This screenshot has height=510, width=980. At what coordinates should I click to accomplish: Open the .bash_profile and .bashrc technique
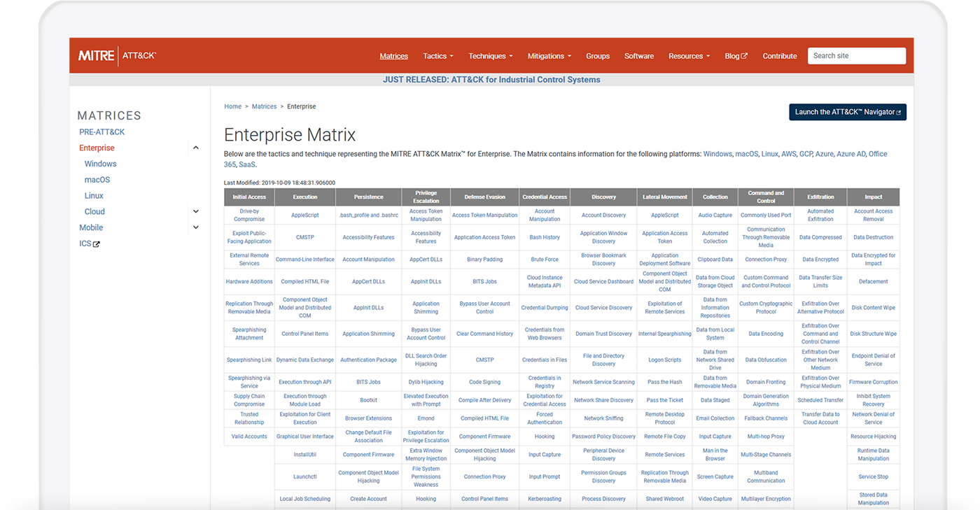(x=369, y=215)
